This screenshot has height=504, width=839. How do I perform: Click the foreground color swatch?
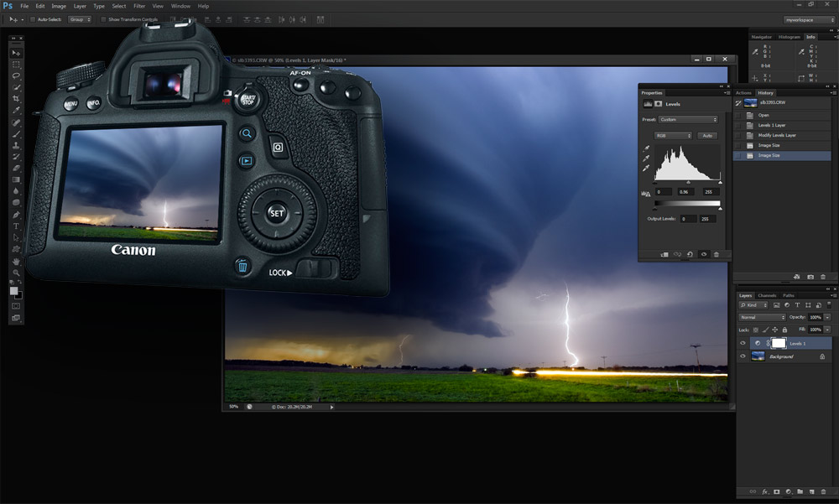pos(14,290)
